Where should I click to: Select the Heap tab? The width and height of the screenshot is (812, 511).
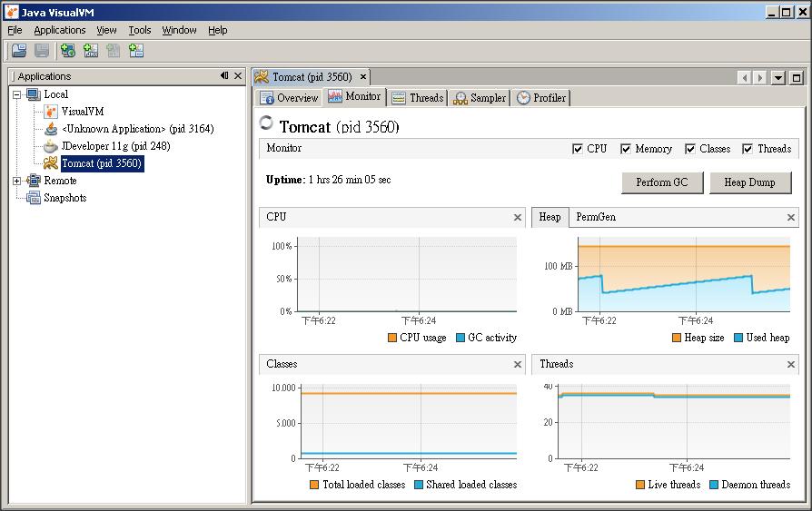tap(550, 217)
